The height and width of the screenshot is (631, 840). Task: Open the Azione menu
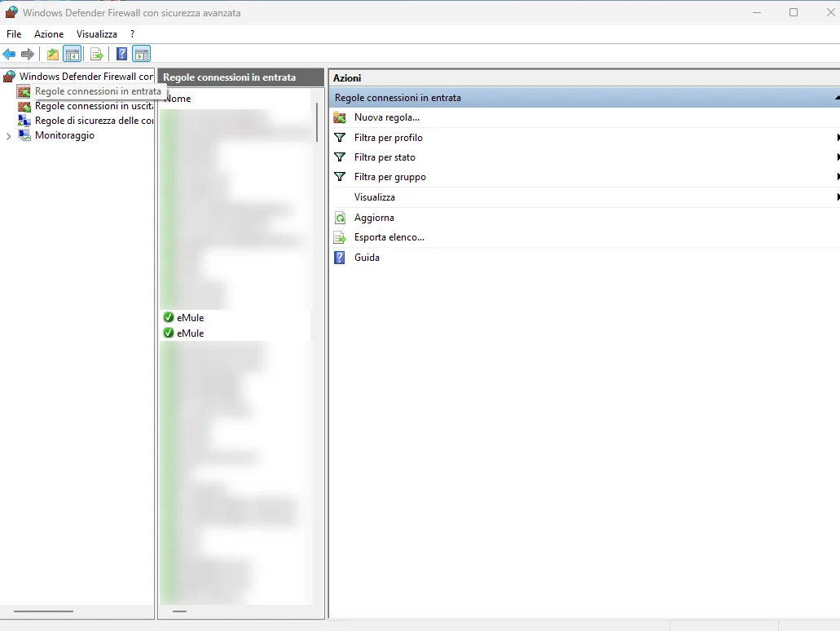pyautogui.click(x=49, y=33)
